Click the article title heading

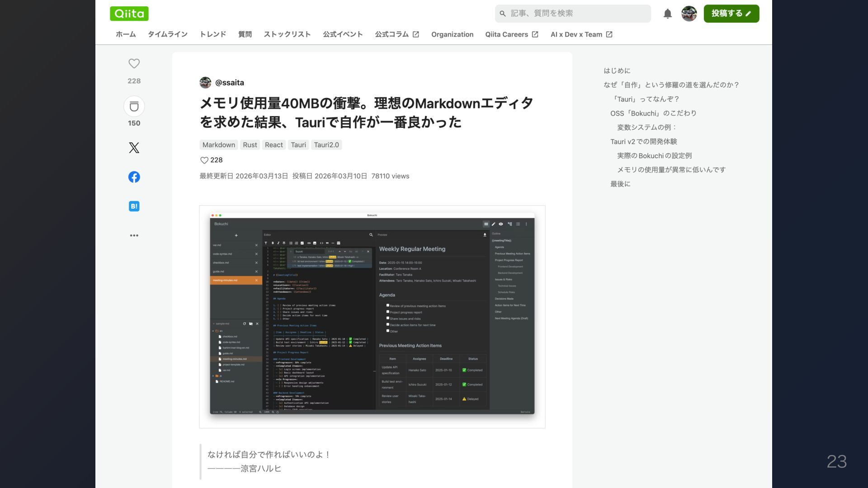point(366,113)
